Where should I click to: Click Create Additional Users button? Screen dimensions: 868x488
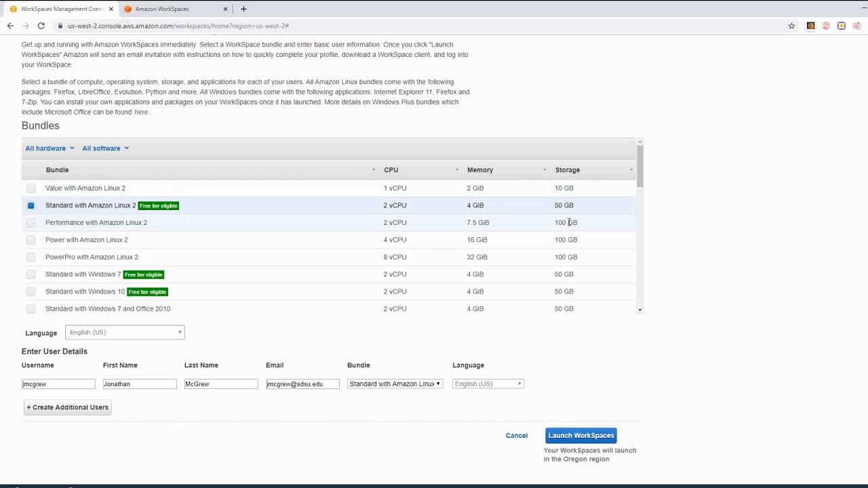pos(67,407)
